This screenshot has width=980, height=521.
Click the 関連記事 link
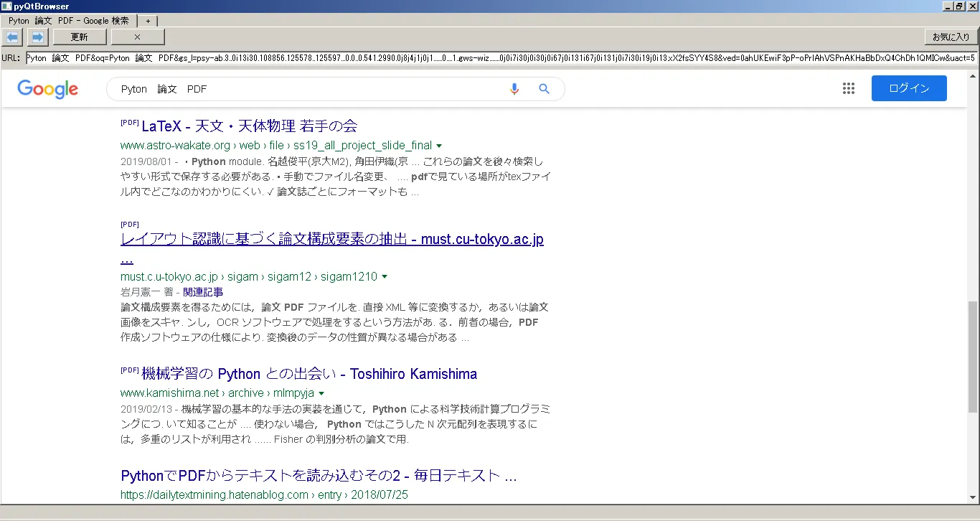tap(203, 292)
